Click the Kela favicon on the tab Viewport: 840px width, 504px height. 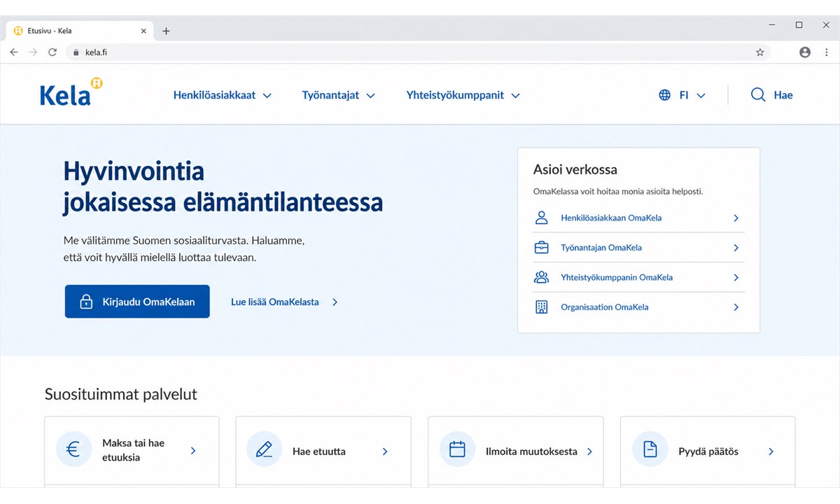coord(18,31)
